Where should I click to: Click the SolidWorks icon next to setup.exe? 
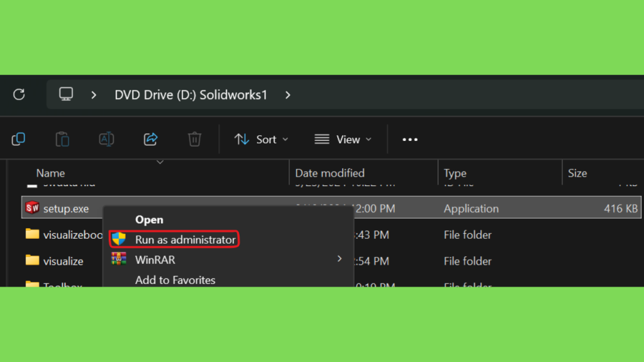(x=32, y=207)
